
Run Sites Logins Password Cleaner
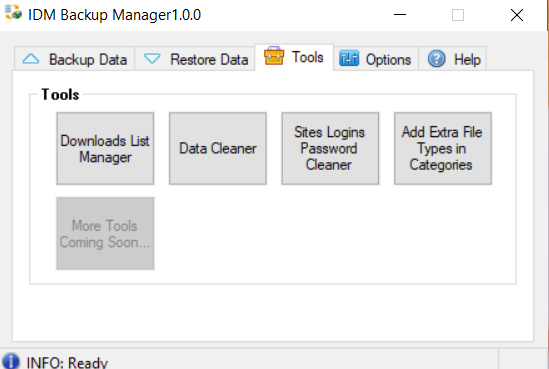click(330, 148)
